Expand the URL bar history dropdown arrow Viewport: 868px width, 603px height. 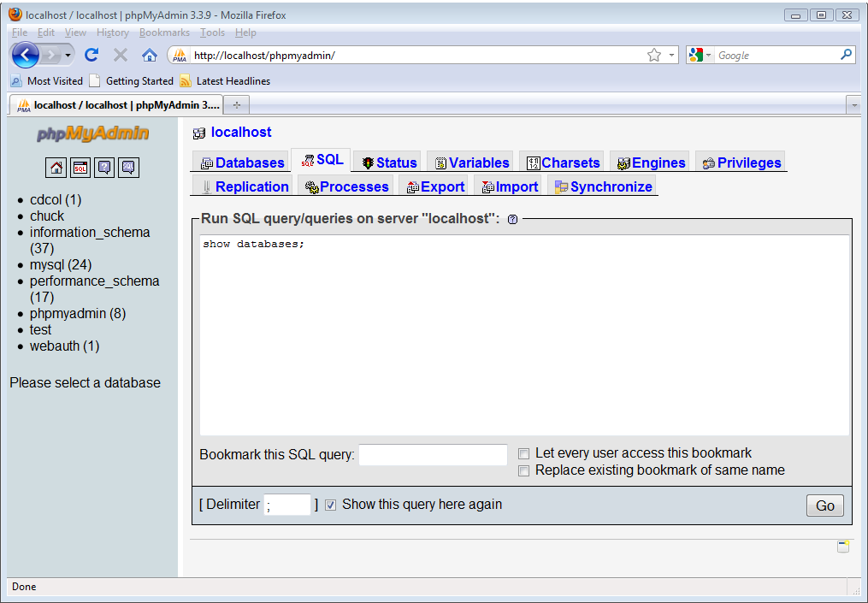(x=671, y=55)
